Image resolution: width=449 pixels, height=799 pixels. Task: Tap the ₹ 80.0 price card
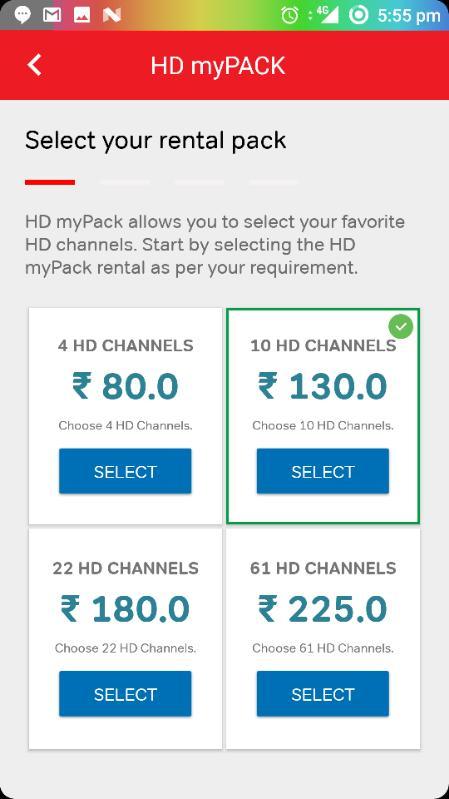tap(125, 416)
